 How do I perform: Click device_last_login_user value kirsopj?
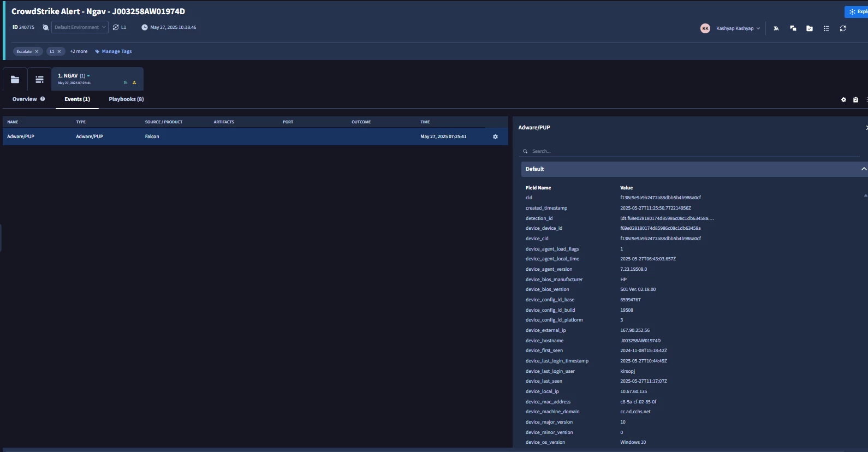[627, 371]
